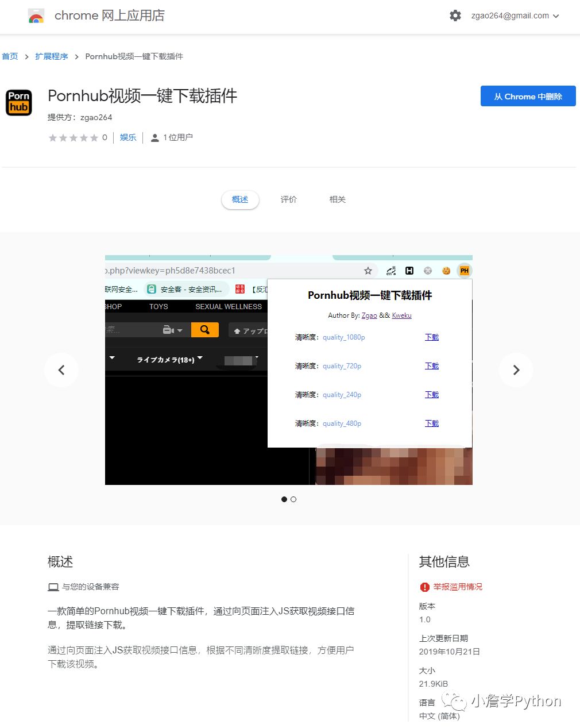Screen dimensions: 580x728
Task: Click the star rating icons
Action: [x=74, y=137]
